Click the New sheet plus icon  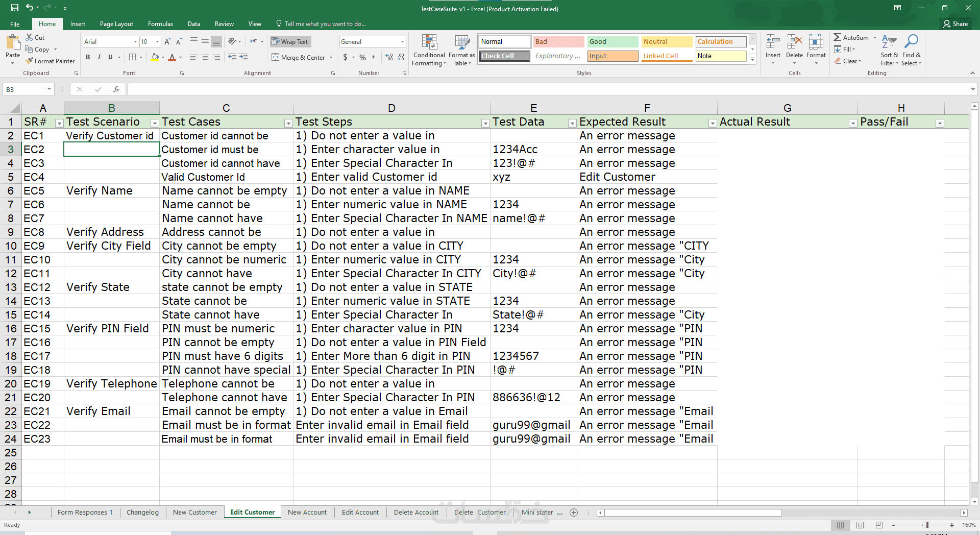pos(574,513)
